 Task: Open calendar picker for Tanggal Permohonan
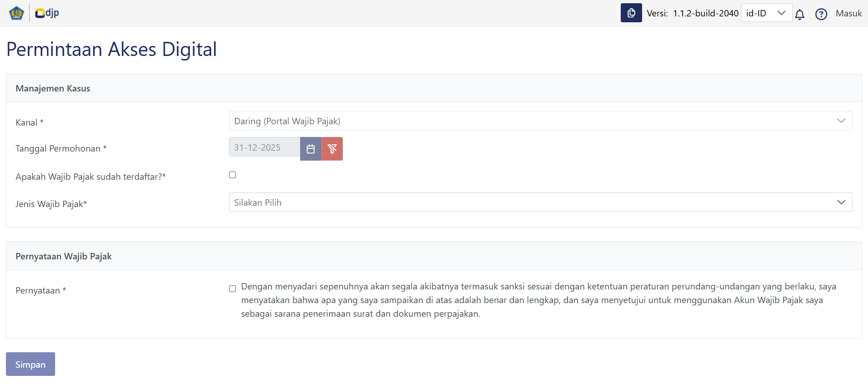pos(311,149)
